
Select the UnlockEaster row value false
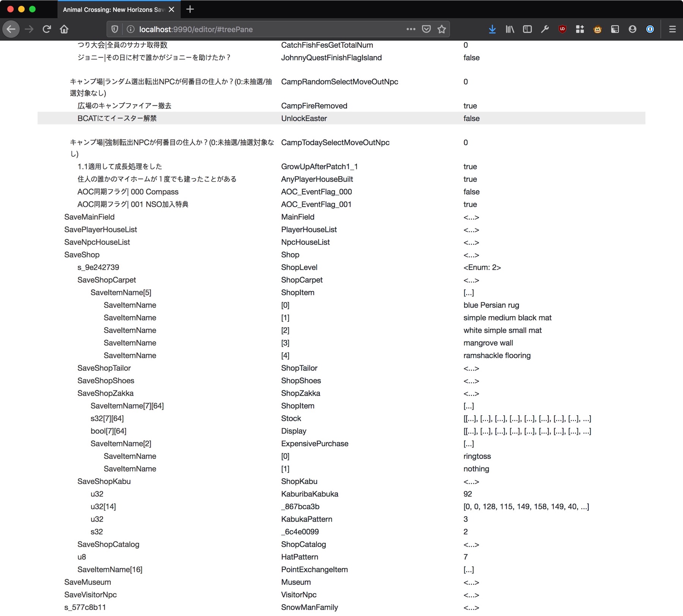[471, 118]
